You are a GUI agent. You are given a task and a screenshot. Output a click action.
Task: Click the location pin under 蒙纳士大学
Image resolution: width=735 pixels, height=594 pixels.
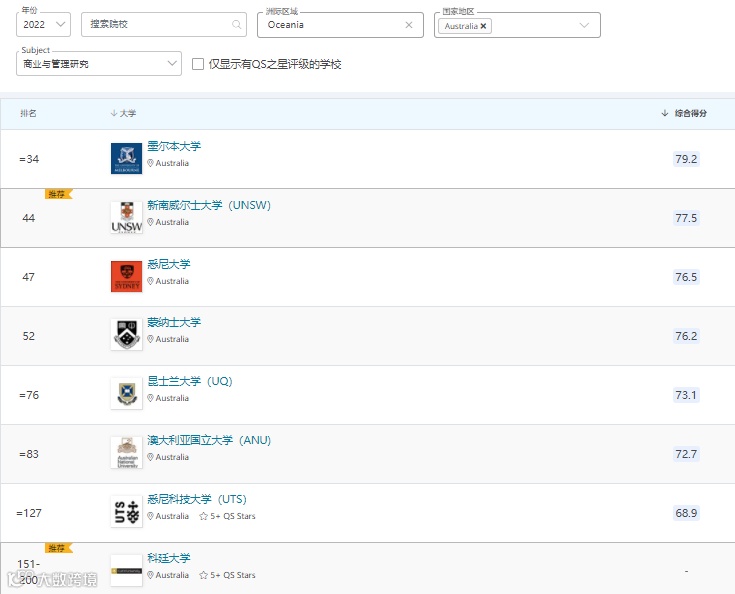click(150, 339)
